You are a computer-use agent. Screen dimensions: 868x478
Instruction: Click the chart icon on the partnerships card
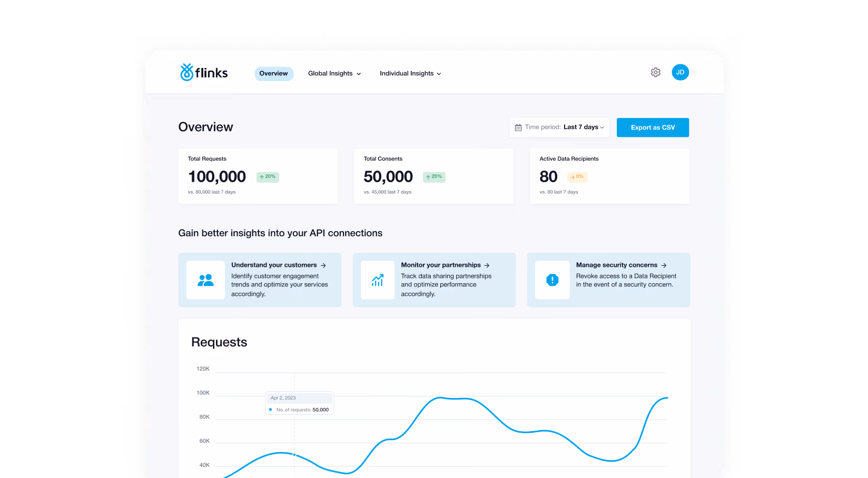pyautogui.click(x=377, y=280)
